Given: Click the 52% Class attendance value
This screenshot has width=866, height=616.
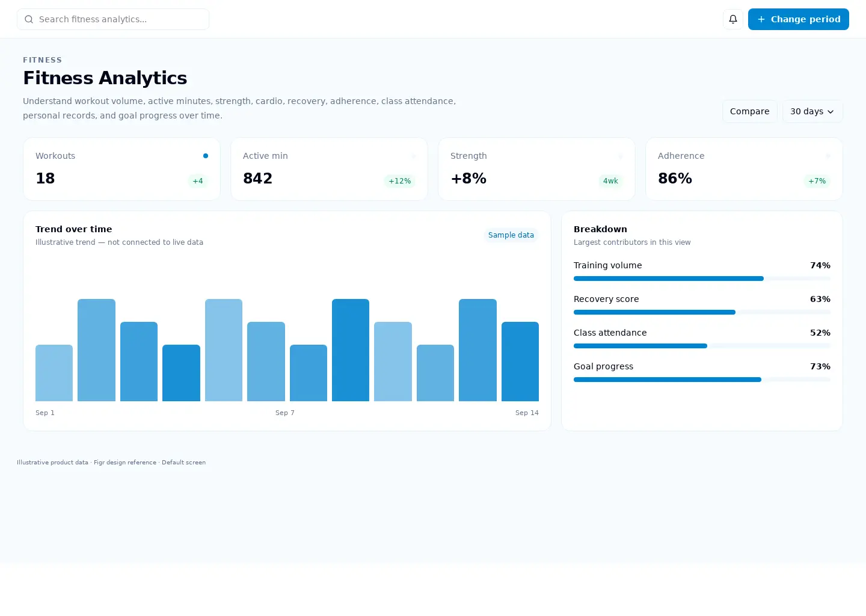Looking at the screenshot, I should point(820,333).
